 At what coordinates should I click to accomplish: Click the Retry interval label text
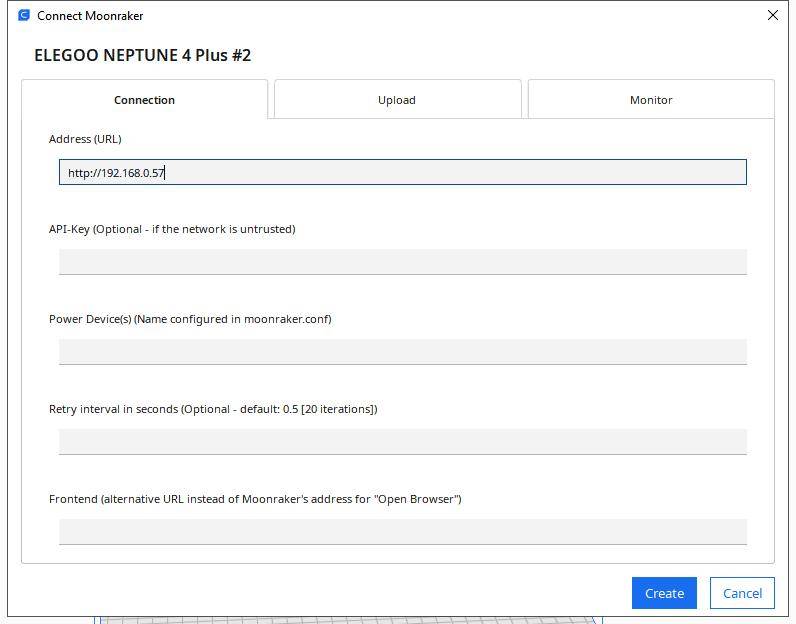[213, 409]
